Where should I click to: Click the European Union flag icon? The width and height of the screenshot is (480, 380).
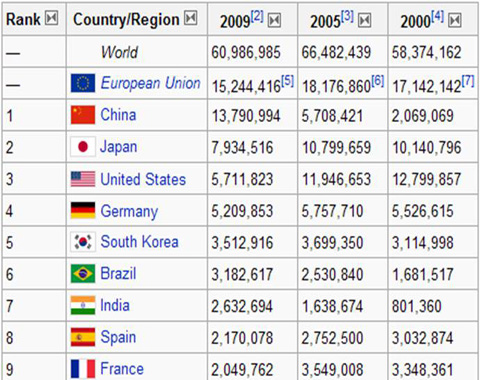coord(83,83)
